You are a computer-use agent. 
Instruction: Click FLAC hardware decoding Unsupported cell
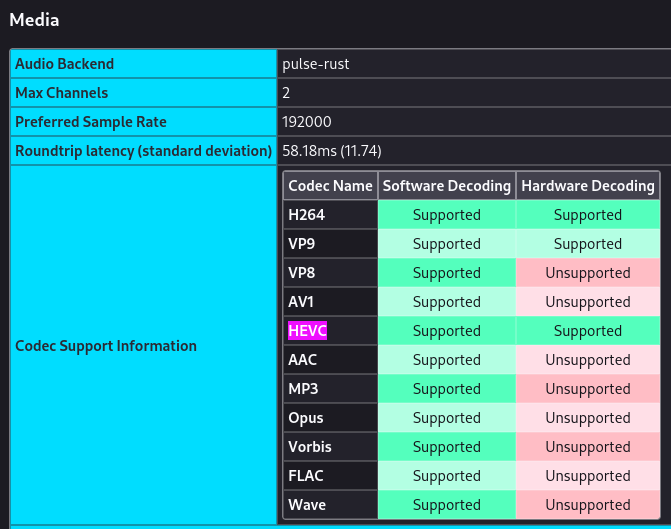[x=588, y=476]
